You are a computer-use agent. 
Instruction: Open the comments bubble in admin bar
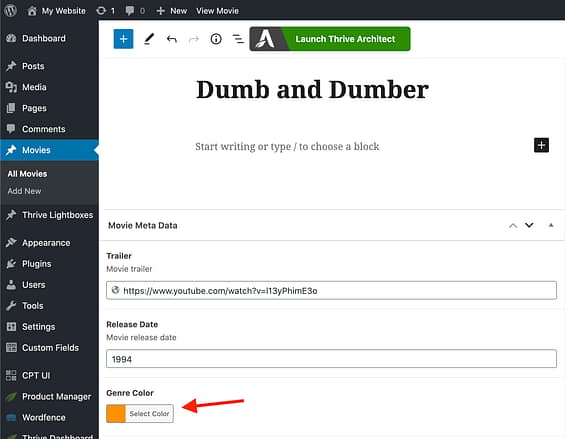tap(135, 11)
